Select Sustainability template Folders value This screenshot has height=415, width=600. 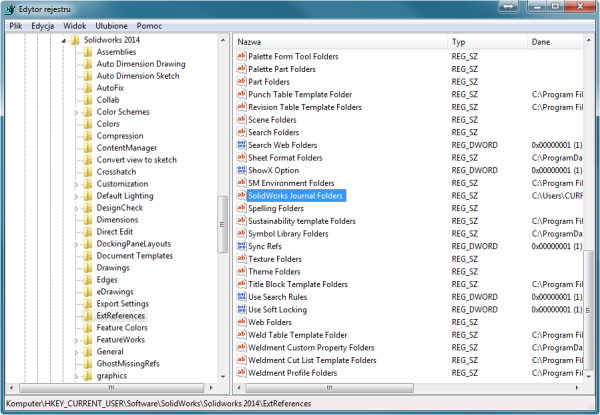(302, 221)
